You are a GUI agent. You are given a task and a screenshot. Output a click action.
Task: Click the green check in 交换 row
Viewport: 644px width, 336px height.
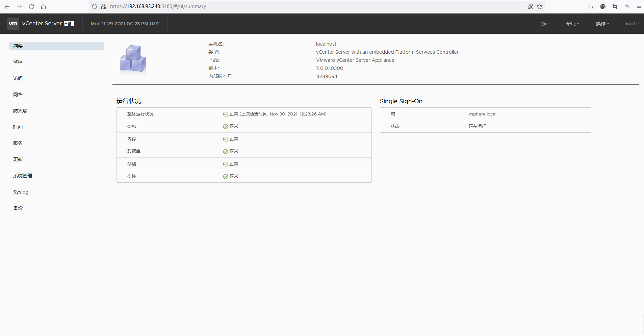pyautogui.click(x=226, y=177)
